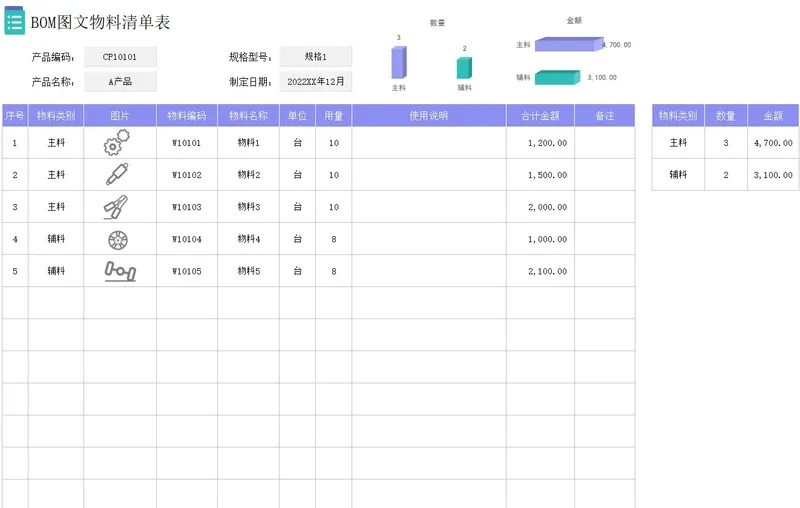The width and height of the screenshot is (800, 508).
Task: Click the 数量 chart title
Action: click(437, 23)
